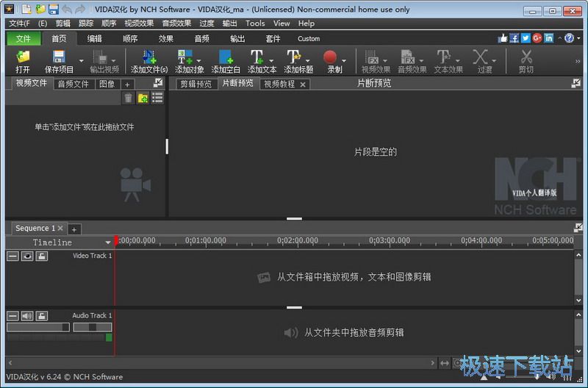Mute Audio Track 1 speaker toggle
Viewport: 588px width, 388px height.
click(27, 316)
